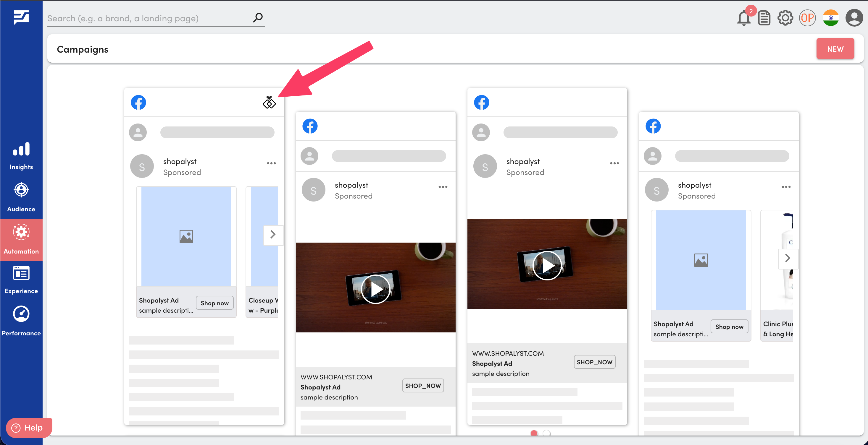Click the OP account badge
The height and width of the screenshot is (445, 868).
(x=807, y=18)
